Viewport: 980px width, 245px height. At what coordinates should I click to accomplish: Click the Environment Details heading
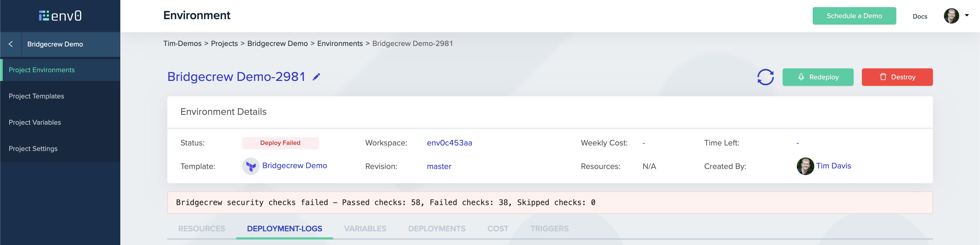coord(223,112)
